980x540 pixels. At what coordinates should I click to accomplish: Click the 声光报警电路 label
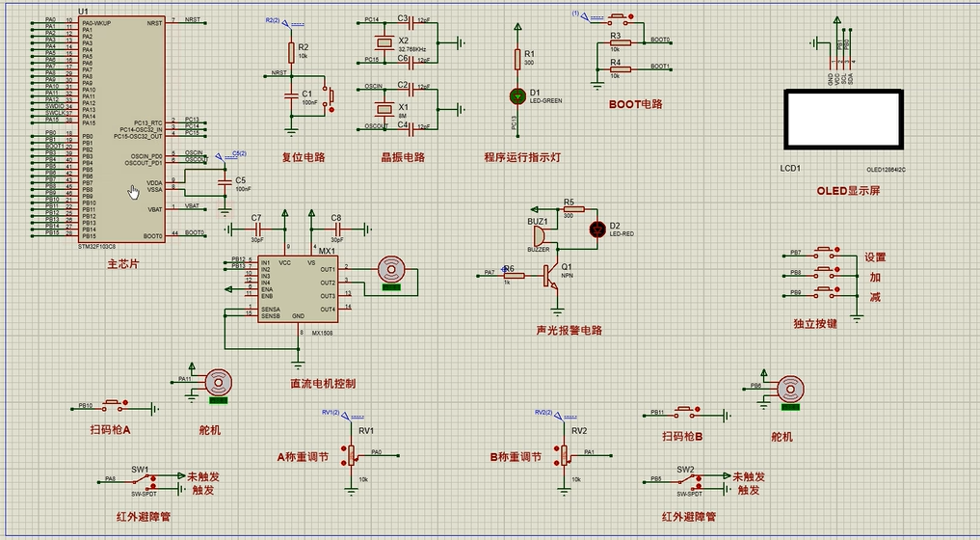(x=569, y=330)
